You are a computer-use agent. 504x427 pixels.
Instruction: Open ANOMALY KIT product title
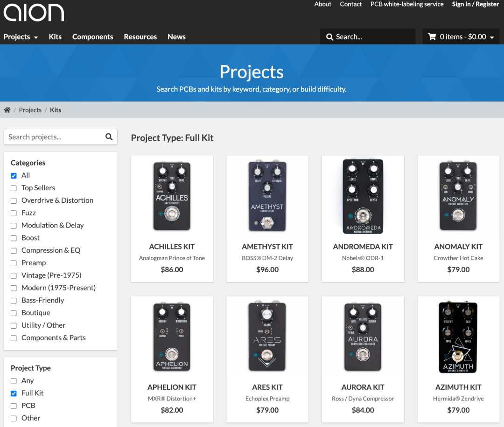[458, 247]
